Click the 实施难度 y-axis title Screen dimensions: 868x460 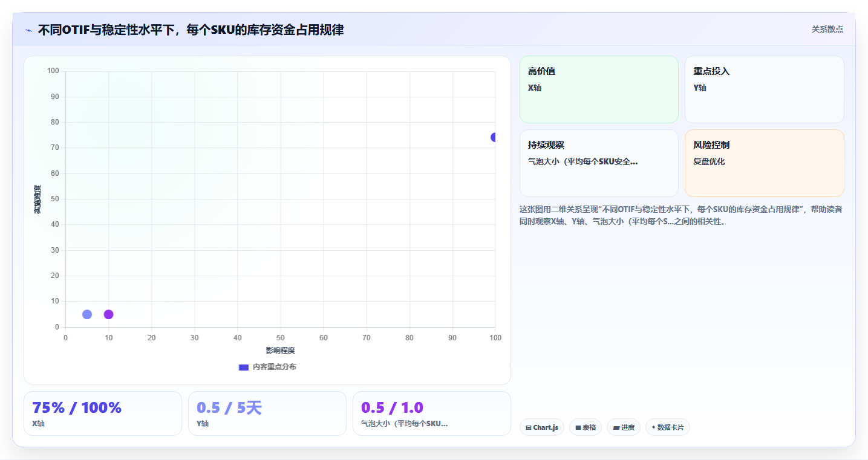38,199
